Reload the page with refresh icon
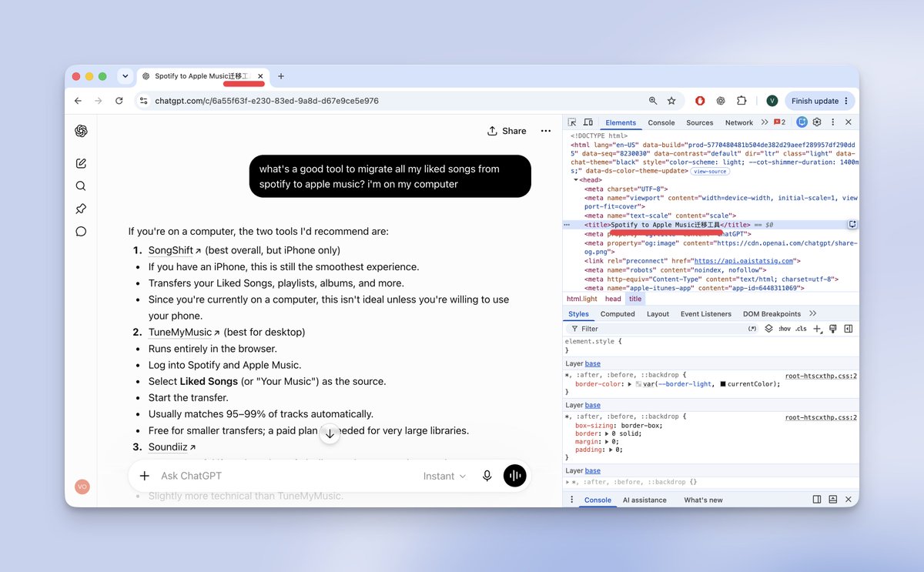This screenshot has height=572, width=924. (x=119, y=101)
